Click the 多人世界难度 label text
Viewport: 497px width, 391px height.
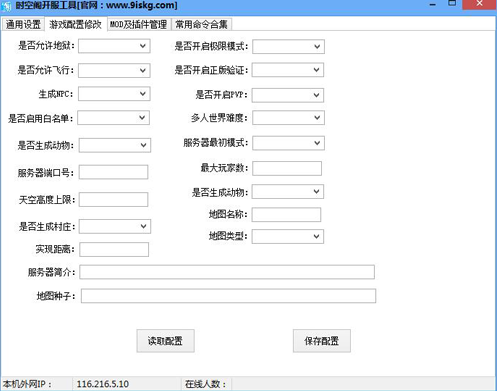[219, 118]
